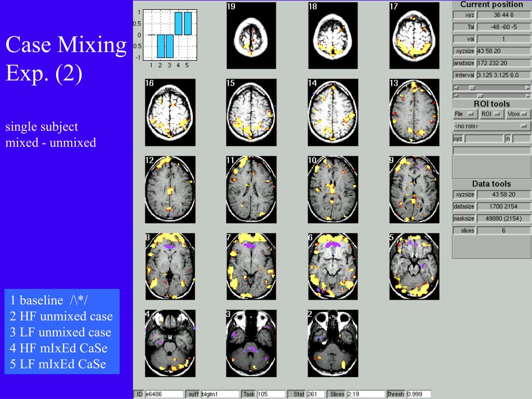Select brain slice 8
Image resolution: width=532 pixels, height=399 pixels.
[170, 267]
